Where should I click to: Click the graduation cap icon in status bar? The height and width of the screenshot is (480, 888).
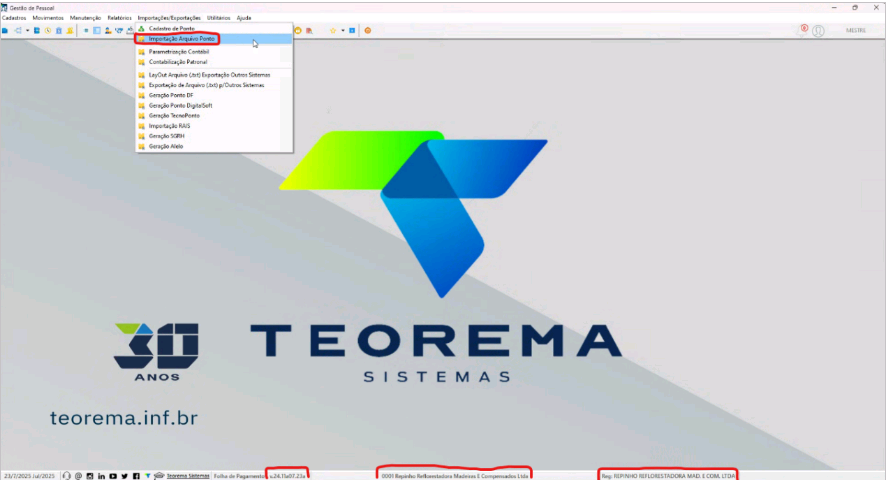159,475
